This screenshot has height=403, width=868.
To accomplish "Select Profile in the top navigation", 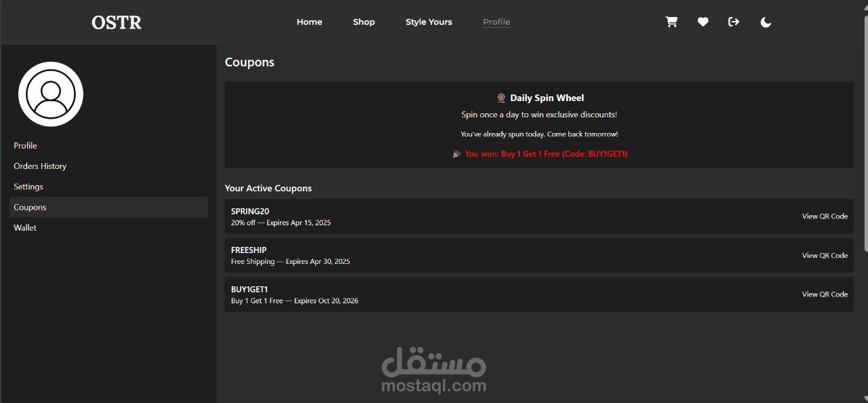I will point(496,22).
